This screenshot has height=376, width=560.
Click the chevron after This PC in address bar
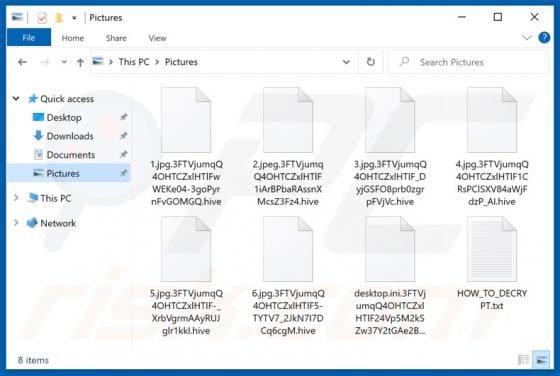157,62
